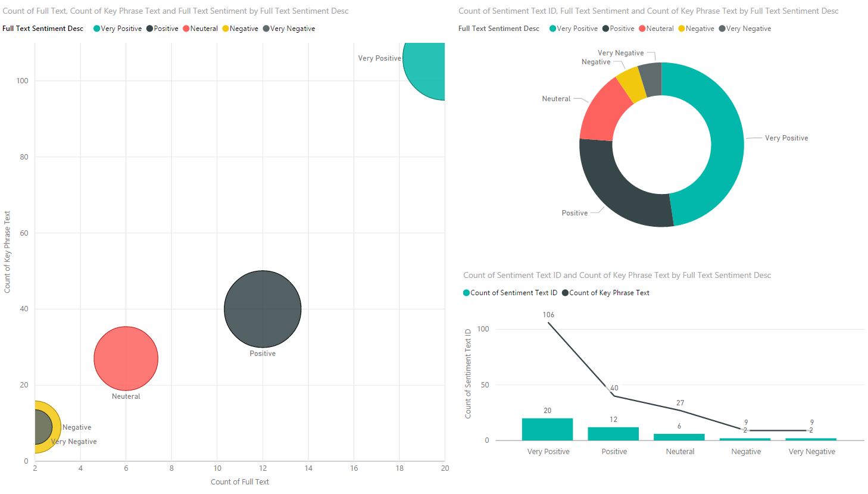The width and height of the screenshot is (868, 494).
Task: Click the Very Positive bar labeled 20
Action: 547,429
